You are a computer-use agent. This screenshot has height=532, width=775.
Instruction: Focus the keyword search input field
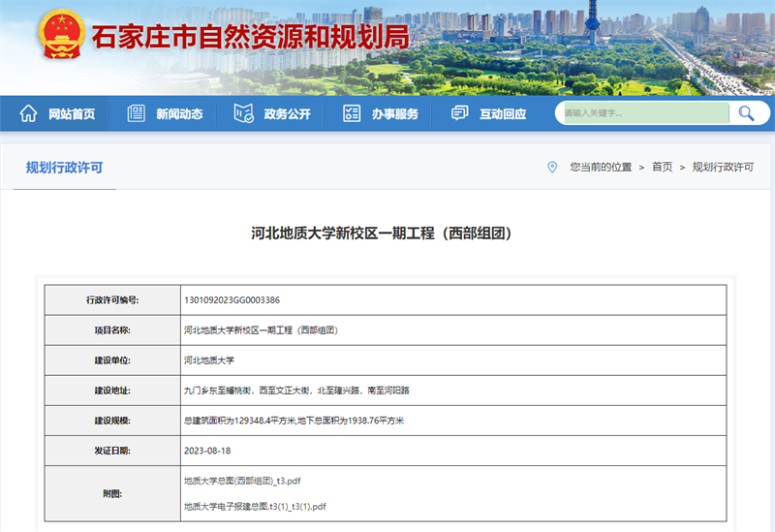tap(646, 113)
